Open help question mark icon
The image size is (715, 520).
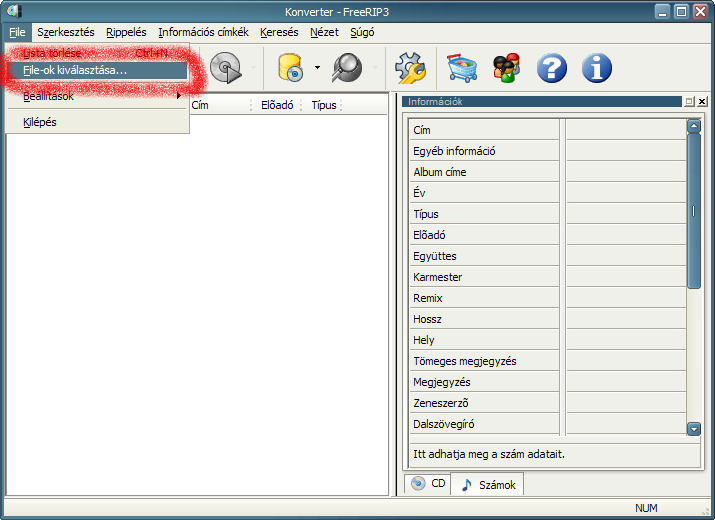[552, 68]
